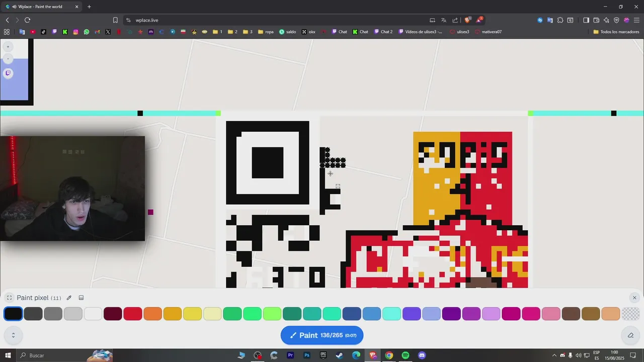Image resolution: width=644 pixels, height=362 pixels.
Task: Close the paint pixel panel
Action: coord(634,298)
